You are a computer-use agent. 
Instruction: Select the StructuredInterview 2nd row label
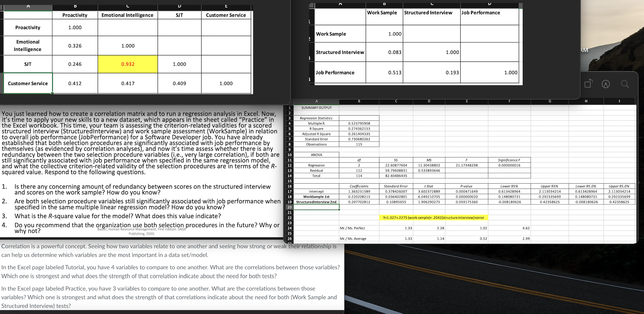click(316, 202)
